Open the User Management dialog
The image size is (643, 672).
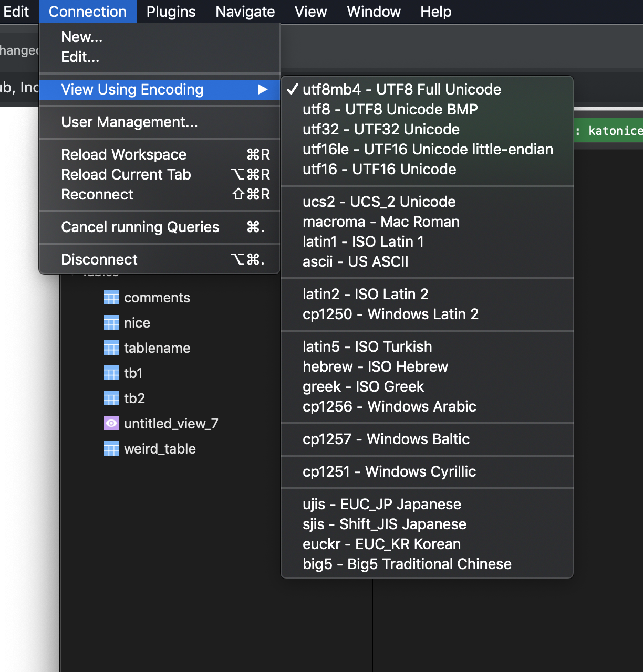point(130,122)
